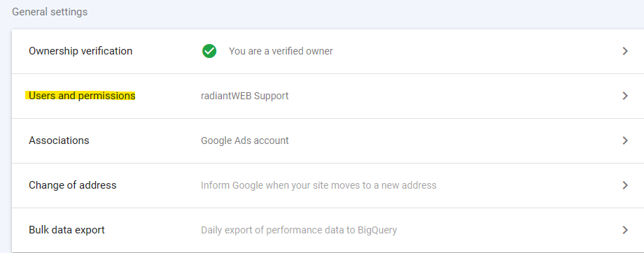Click the General settings heading

50,13
